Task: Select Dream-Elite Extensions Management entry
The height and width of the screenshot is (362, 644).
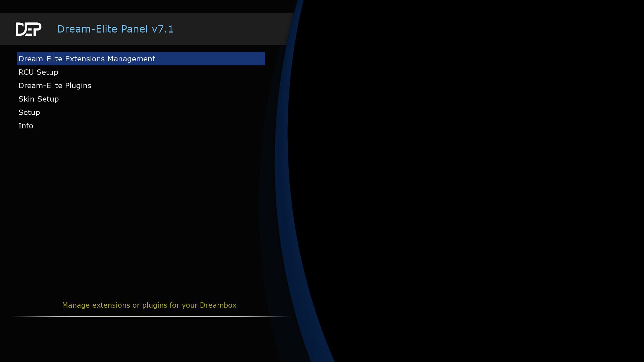Action: (x=87, y=59)
